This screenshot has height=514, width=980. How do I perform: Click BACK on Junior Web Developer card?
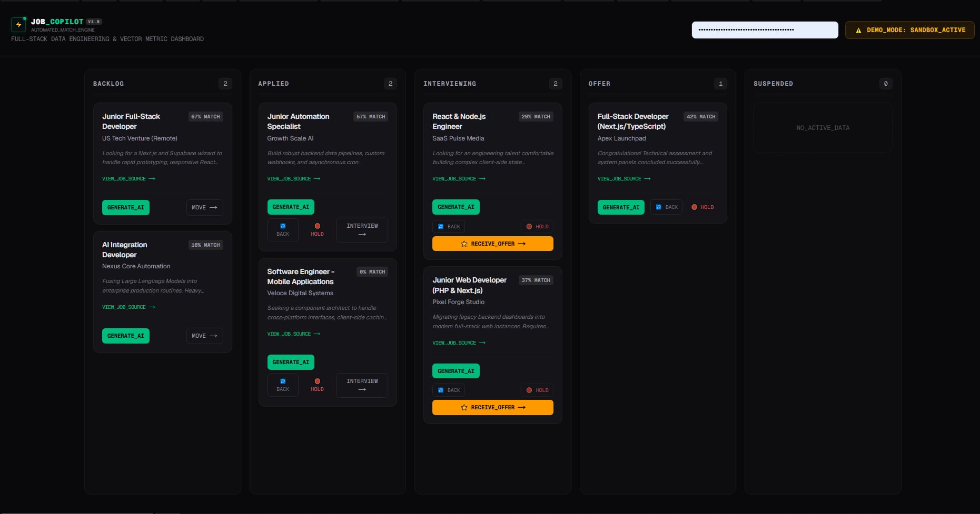449,390
